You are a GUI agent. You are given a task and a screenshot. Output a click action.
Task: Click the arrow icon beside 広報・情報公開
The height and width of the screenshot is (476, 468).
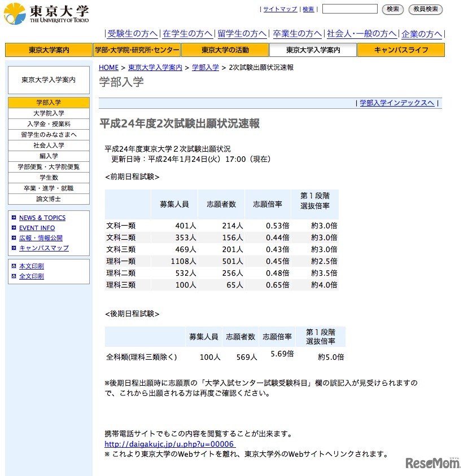pyautogui.click(x=14, y=237)
